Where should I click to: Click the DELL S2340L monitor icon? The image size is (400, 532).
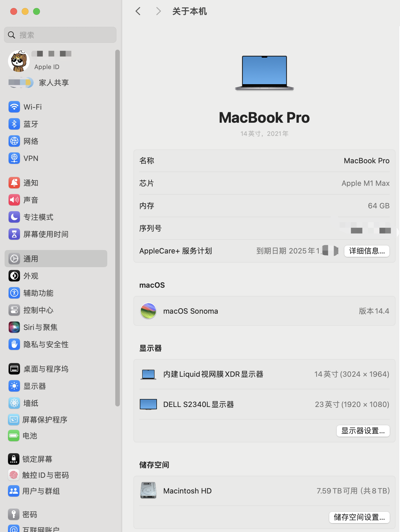click(x=148, y=404)
